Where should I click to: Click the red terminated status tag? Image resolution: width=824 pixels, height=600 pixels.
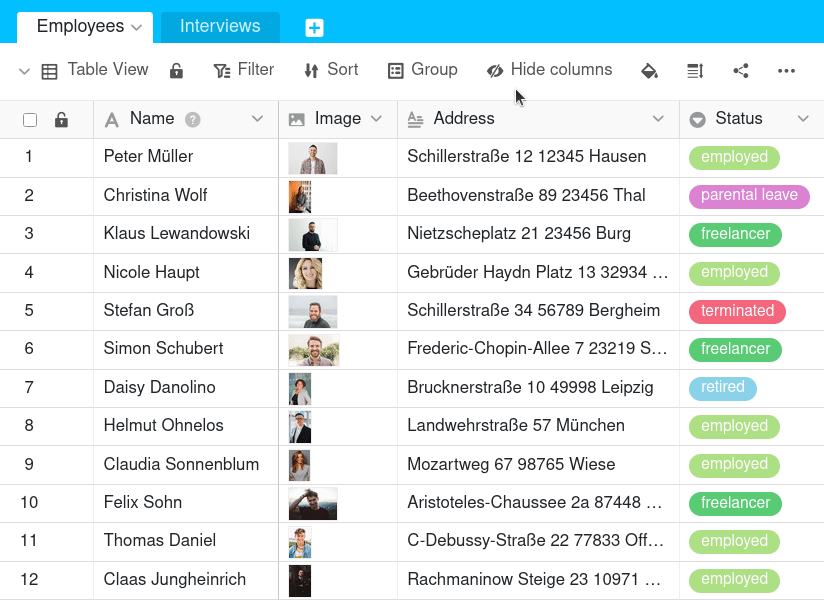pyautogui.click(x=737, y=311)
